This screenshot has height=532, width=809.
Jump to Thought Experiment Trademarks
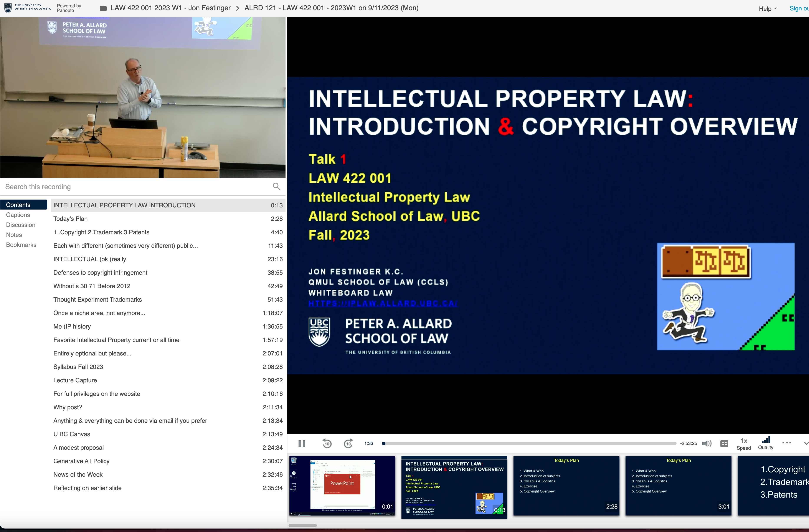[168, 299]
